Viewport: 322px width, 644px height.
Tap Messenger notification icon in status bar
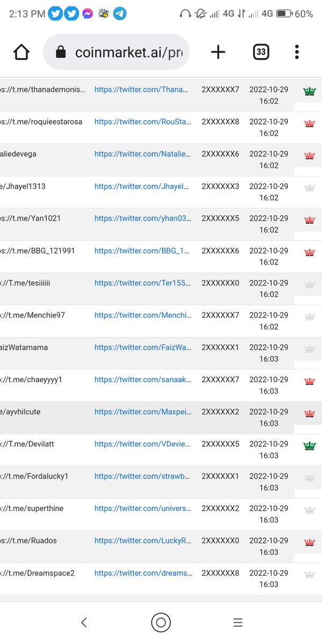[x=87, y=13]
